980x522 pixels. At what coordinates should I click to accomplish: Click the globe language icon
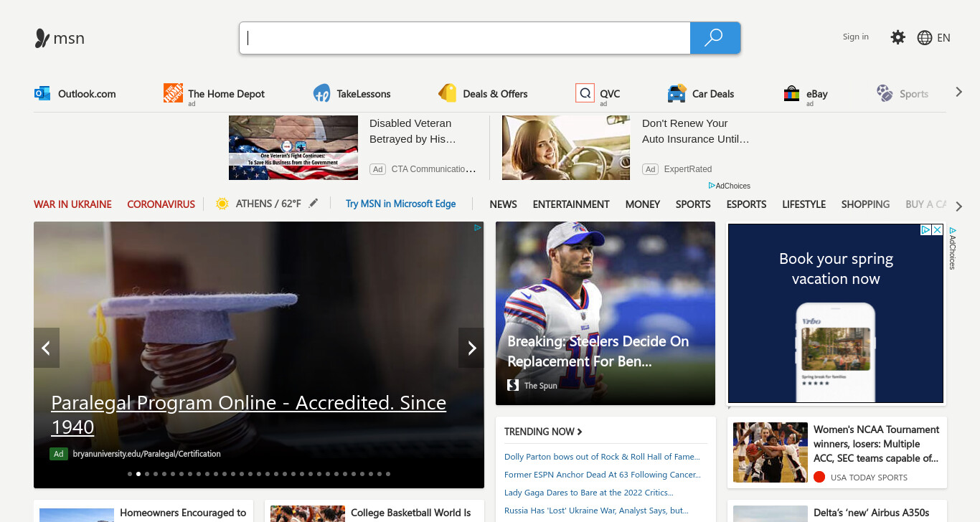(x=925, y=38)
